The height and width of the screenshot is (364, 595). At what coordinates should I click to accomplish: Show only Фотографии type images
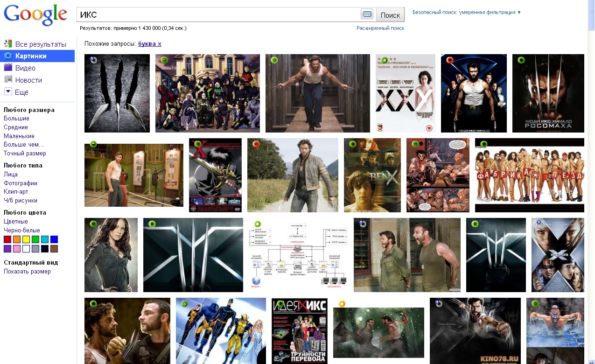tap(21, 183)
